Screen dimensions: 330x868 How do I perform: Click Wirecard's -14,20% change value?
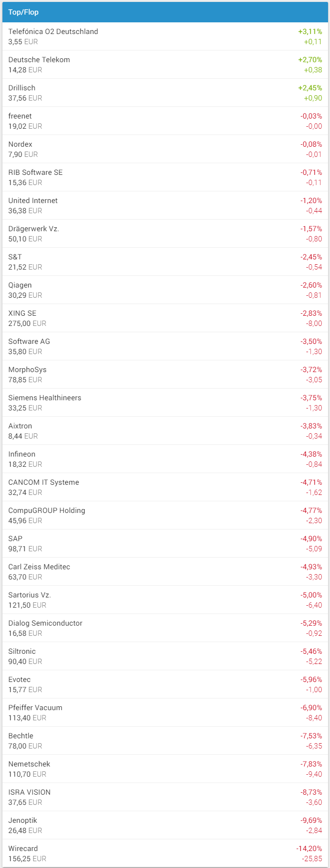pos(309,849)
